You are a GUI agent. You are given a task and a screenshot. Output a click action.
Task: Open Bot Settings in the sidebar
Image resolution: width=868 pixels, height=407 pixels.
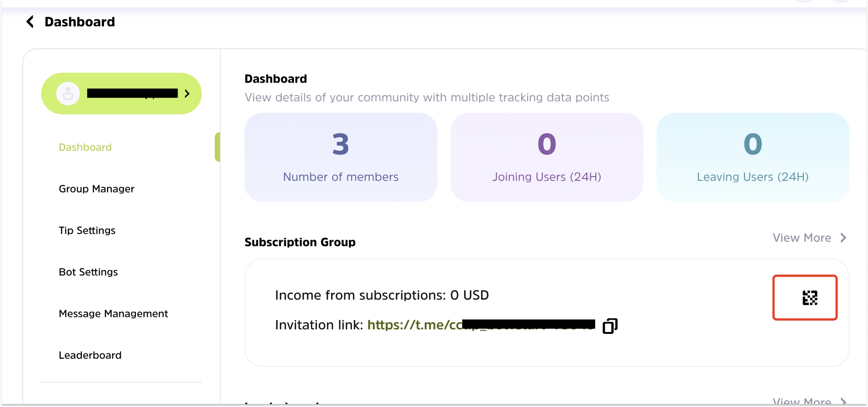pyautogui.click(x=88, y=272)
